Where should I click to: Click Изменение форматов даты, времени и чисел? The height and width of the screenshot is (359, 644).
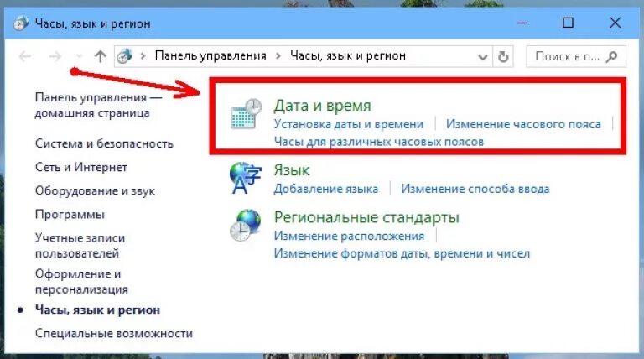click(402, 253)
